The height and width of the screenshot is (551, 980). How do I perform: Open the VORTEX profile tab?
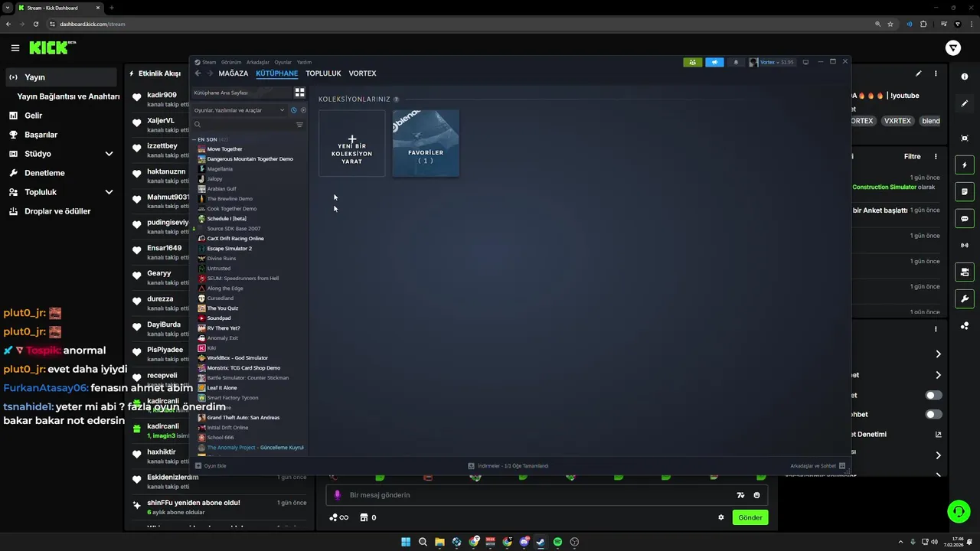tap(362, 73)
